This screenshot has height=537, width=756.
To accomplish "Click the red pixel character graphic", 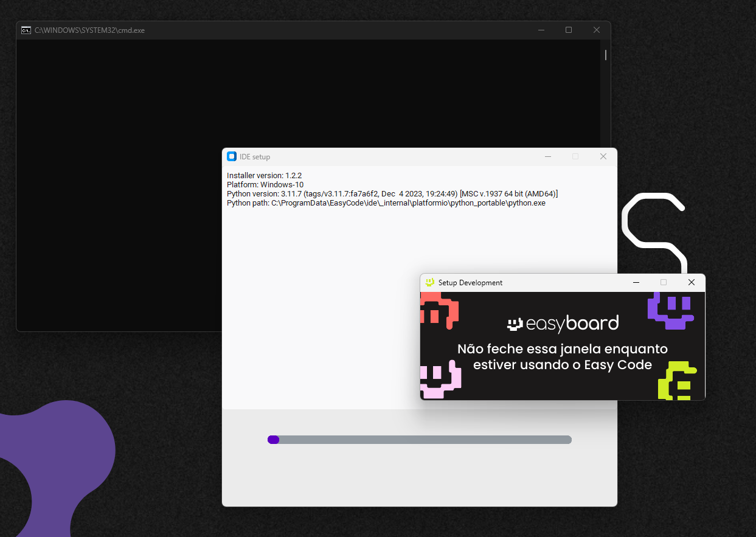I will click(439, 310).
